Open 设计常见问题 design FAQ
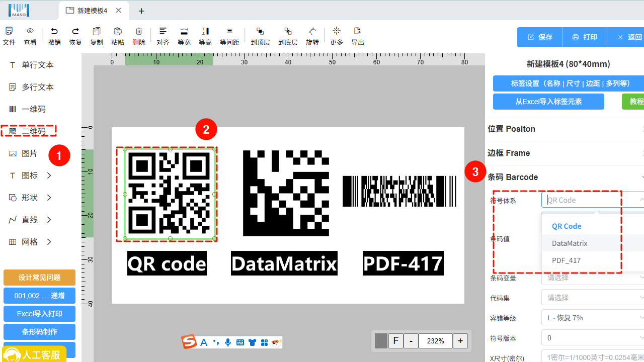The width and height of the screenshot is (644, 362). point(39,278)
